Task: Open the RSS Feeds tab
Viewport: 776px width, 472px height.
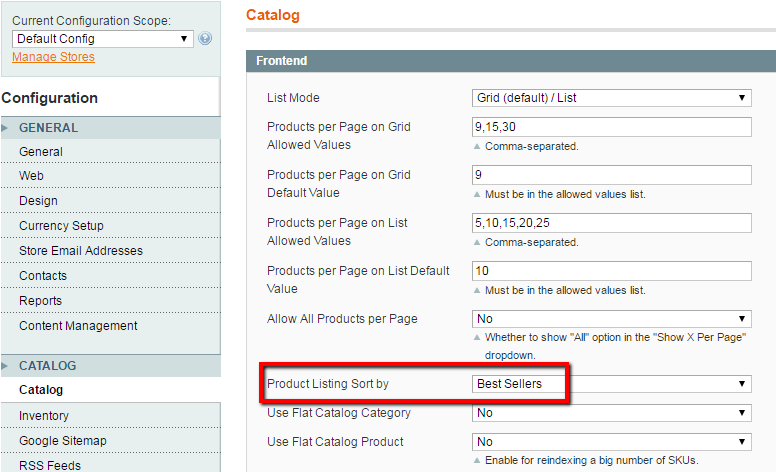Action: point(111,464)
